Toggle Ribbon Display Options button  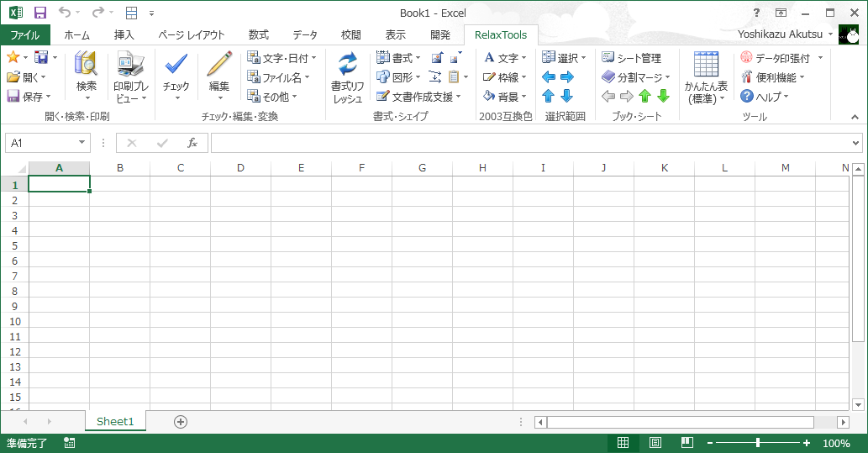tap(781, 13)
